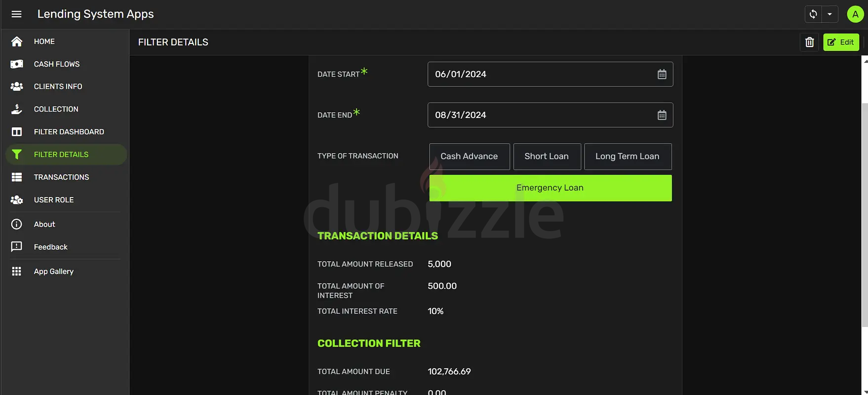Open Cash Flows in sidebar
This screenshot has height=395, width=868.
[56, 64]
